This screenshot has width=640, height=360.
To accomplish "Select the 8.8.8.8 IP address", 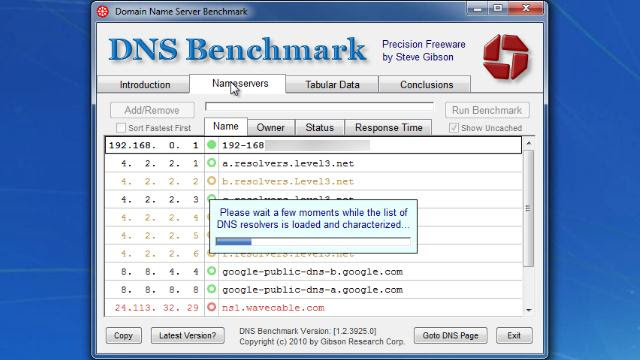I will (160, 289).
